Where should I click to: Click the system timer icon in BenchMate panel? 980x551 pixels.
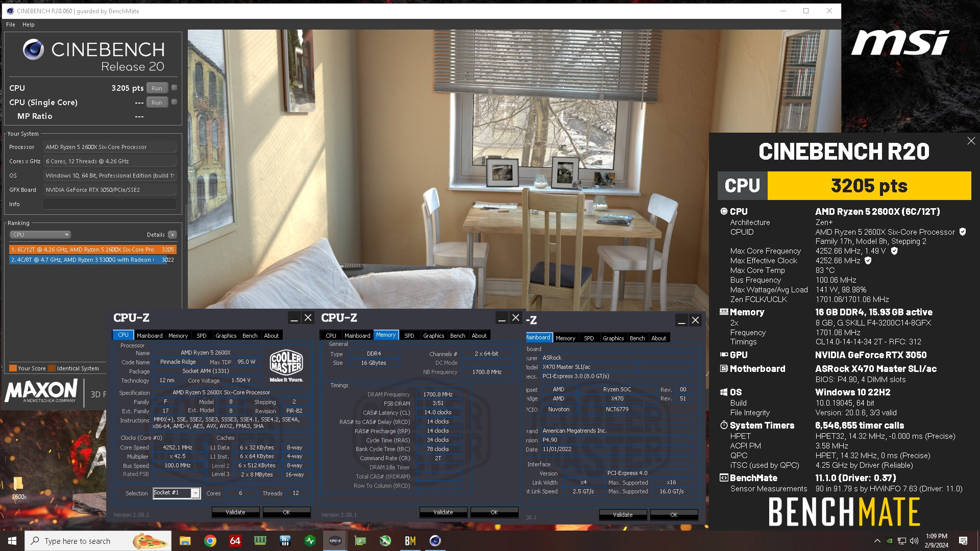[724, 425]
